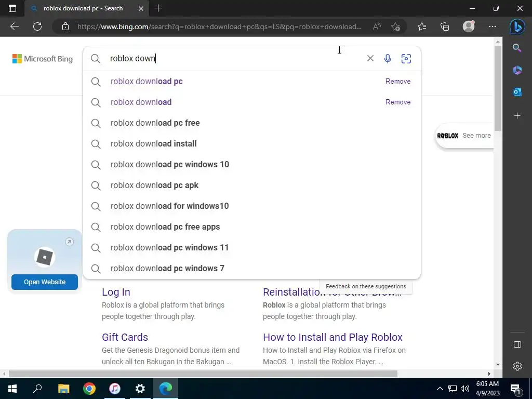Choose suggestion roblox download pc apk
532x399 pixels.
[252, 185]
